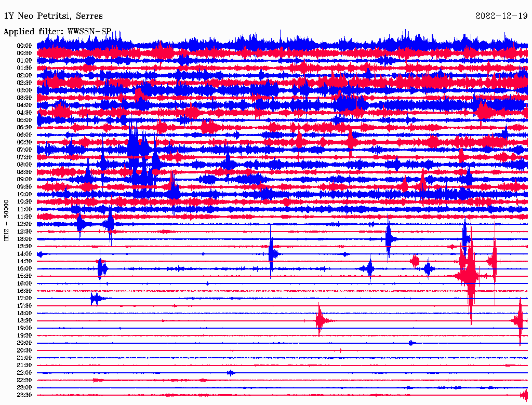Image resolution: width=532 pixels, height=405 pixels.
Task: Click the 17:30 time label
Action: click(24, 306)
